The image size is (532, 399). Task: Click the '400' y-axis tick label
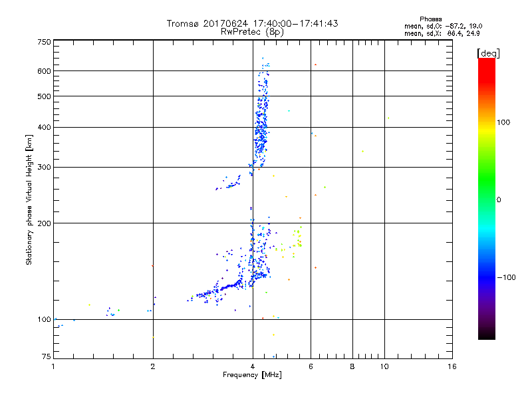[x=44, y=128]
